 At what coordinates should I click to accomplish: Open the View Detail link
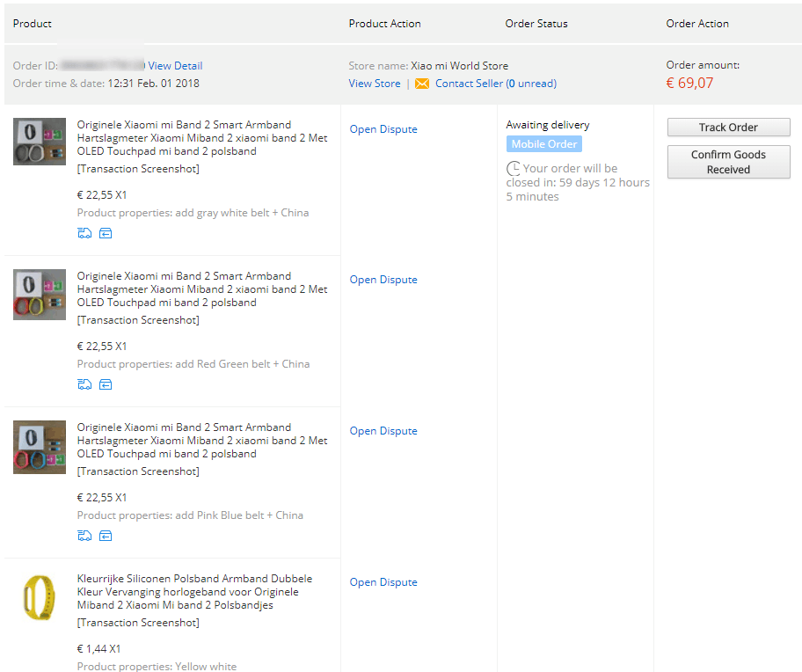click(x=175, y=66)
